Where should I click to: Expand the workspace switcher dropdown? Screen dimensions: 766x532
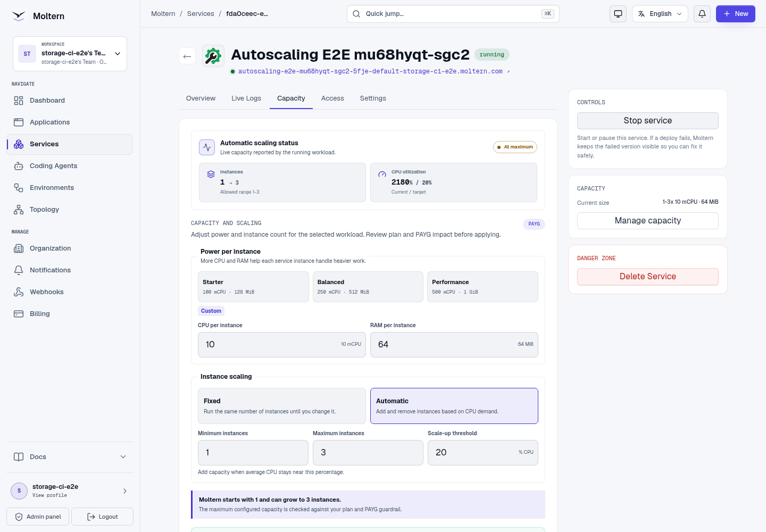coord(118,54)
